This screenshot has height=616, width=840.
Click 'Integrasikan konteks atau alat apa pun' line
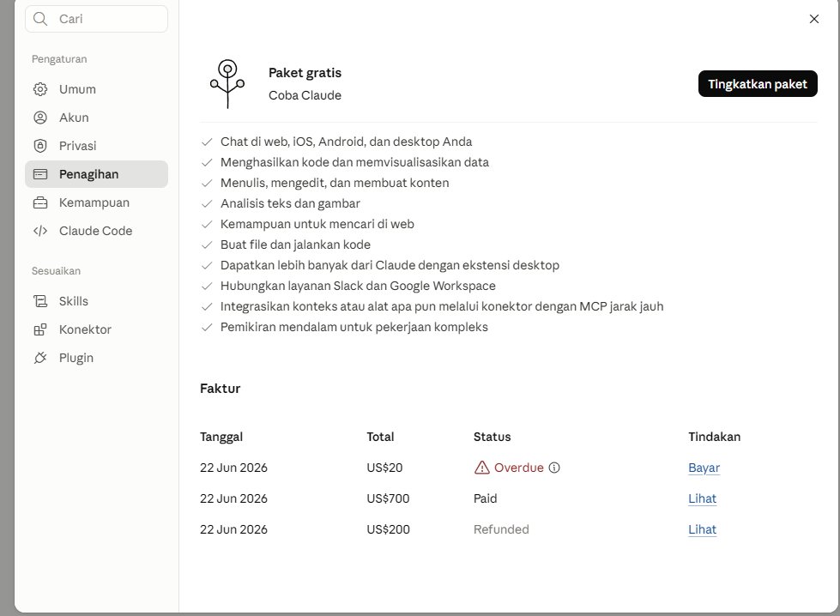[442, 306]
